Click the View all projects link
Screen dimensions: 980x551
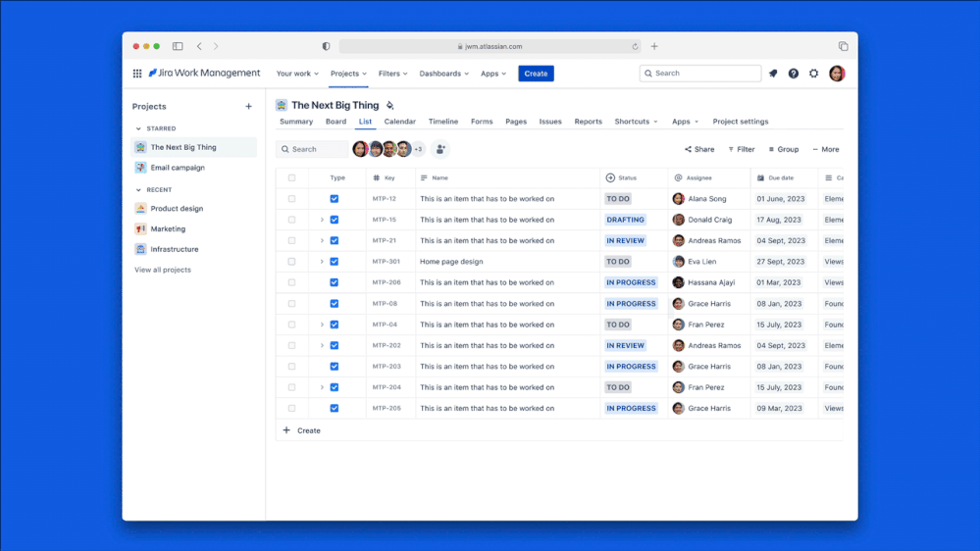tap(163, 270)
